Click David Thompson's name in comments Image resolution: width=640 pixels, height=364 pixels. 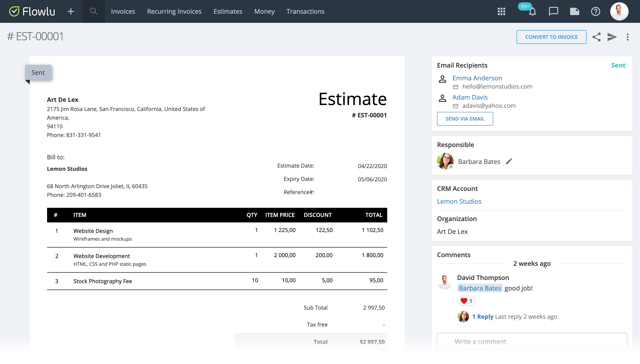tap(483, 277)
